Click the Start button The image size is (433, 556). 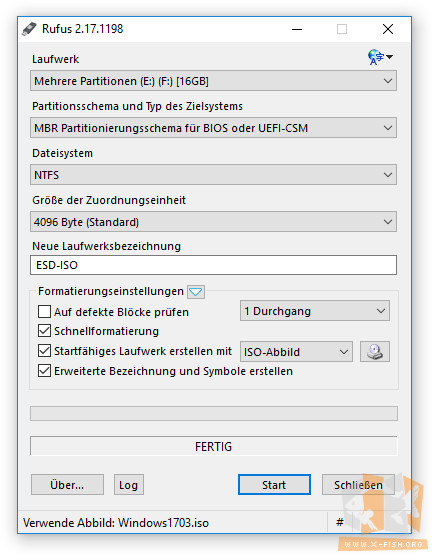(274, 484)
